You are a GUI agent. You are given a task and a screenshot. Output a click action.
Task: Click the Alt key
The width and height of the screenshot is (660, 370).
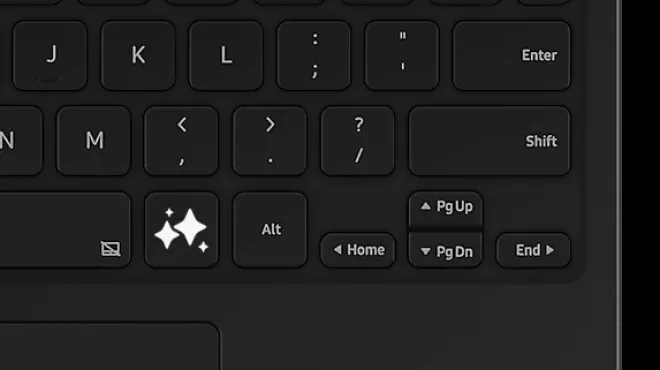coord(270,229)
